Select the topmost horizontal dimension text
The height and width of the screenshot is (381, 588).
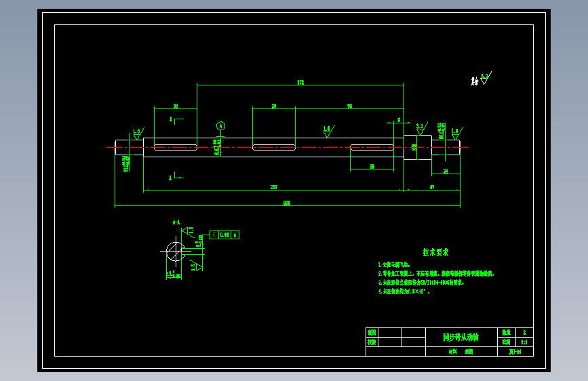pyautogui.click(x=300, y=83)
